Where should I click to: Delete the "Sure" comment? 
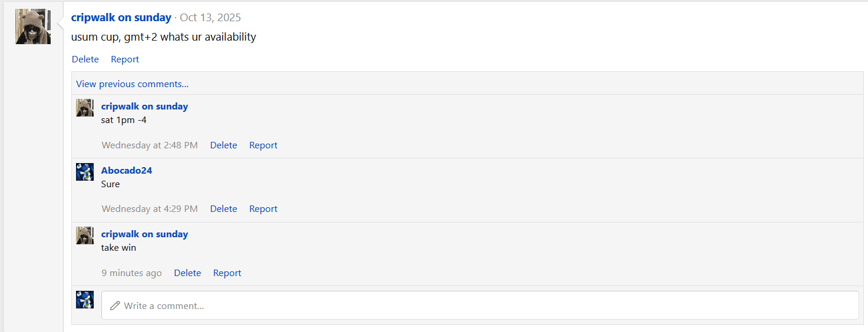click(x=223, y=209)
